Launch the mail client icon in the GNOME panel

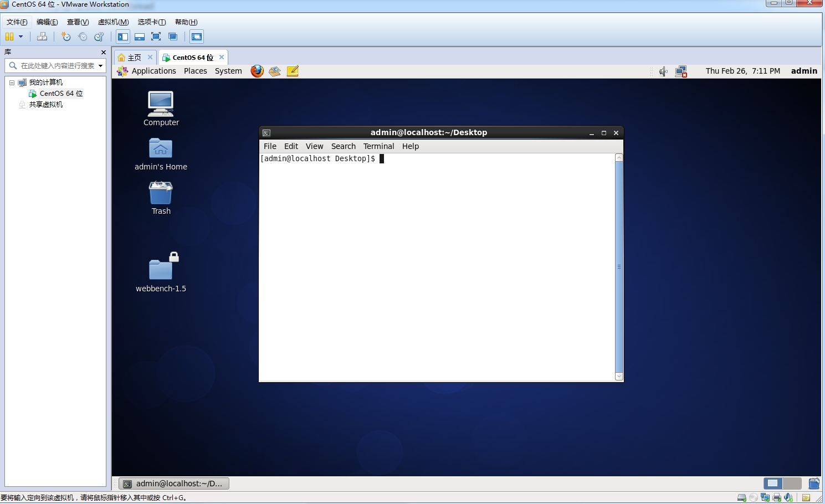pos(275,71)
